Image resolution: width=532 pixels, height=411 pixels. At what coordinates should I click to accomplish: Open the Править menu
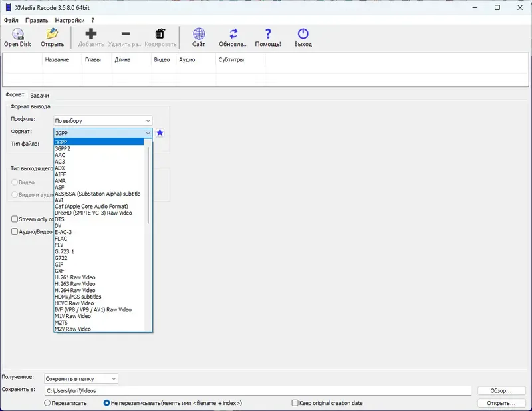click(x=37, y=21)
